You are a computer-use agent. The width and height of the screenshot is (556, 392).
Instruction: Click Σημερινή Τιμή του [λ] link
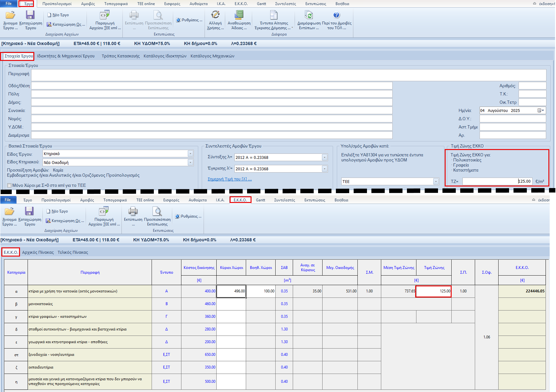pos(229,179)
